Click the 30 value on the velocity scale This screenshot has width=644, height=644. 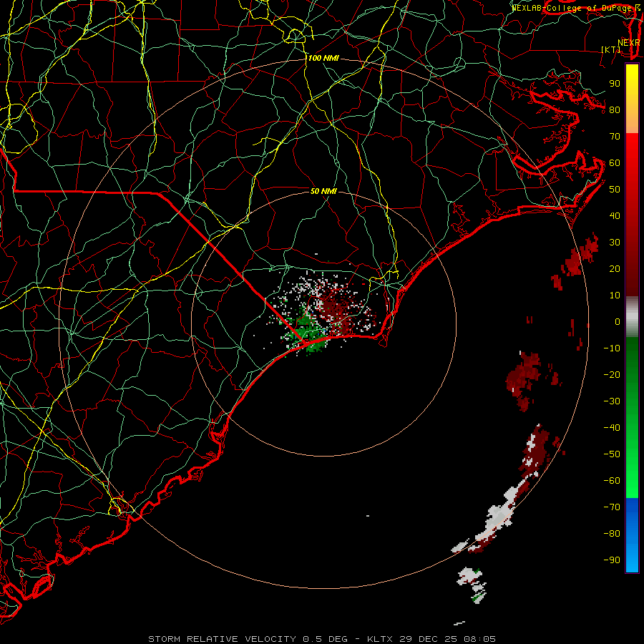[615, 243]
